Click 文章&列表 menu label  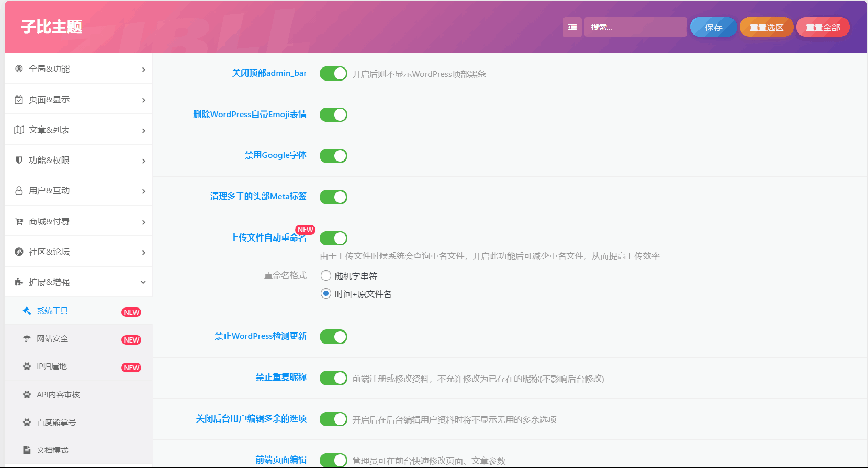tap(49, 130)
